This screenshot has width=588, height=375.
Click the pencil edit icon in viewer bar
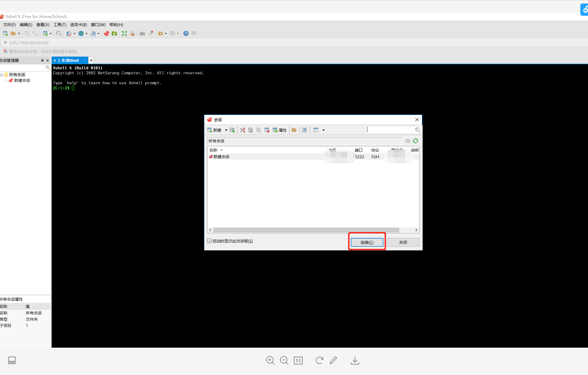[x=333, y=360]
